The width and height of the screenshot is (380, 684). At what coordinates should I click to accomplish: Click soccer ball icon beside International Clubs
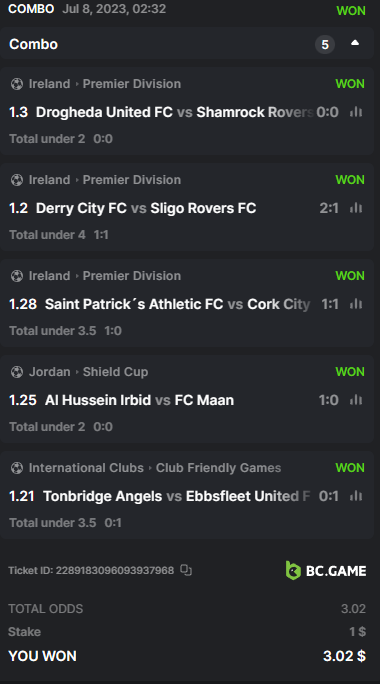[x=17, y=468]
